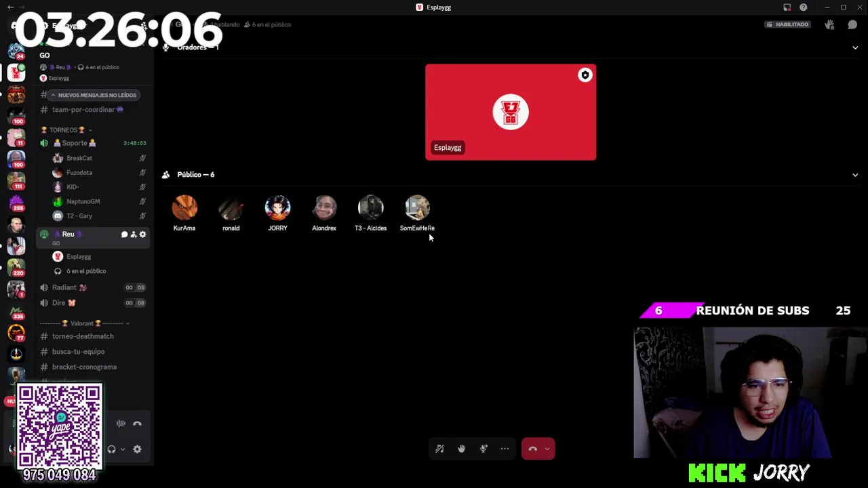Click the HABILITADO status badge
Screen dimensions: 868x488
(x=788, y=24)
